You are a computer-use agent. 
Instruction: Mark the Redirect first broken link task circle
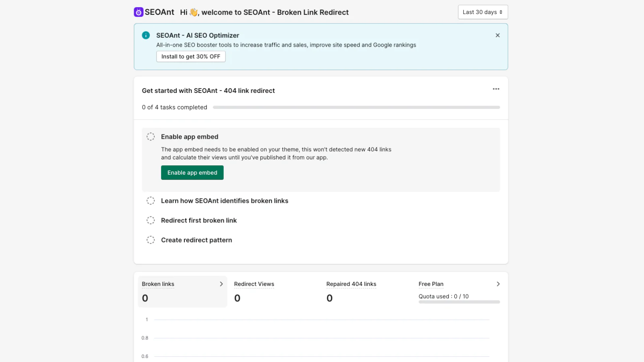pos(151,220)
